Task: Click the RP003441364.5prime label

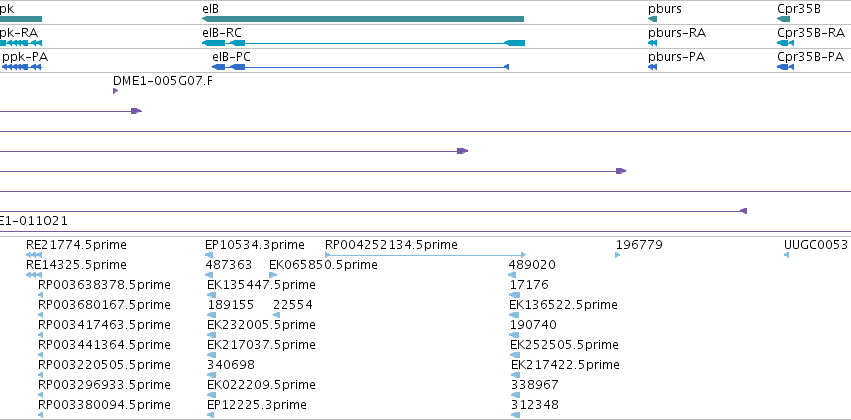Action: click(104, 345)
